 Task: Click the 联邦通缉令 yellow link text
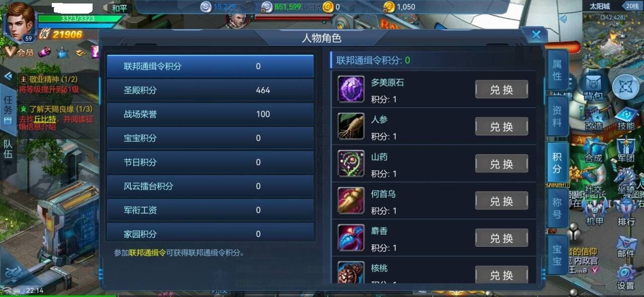coord(147,253)
